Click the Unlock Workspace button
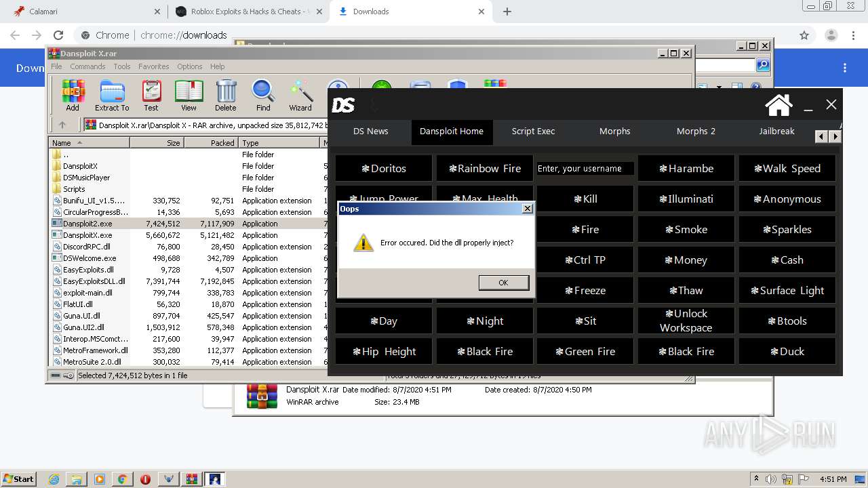Image resolution: width=868 pixels, height=488 pixels. [x=686, y=321]
